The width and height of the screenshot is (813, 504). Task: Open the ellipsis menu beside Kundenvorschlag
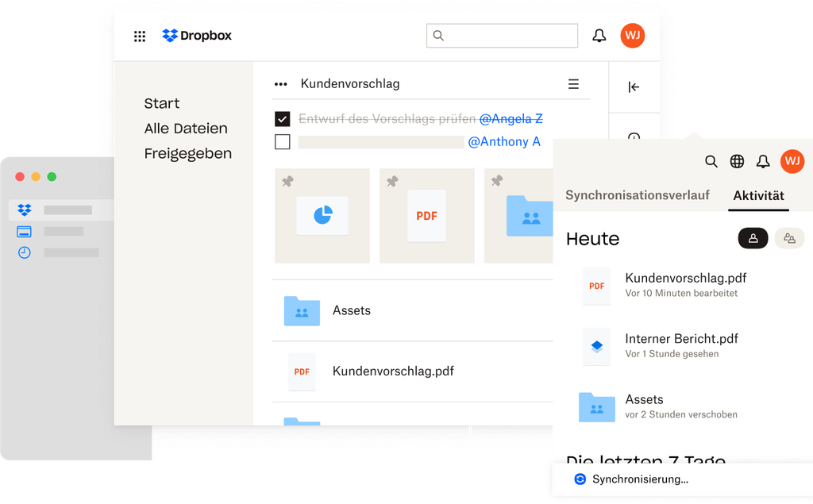[x=279, y=83]
